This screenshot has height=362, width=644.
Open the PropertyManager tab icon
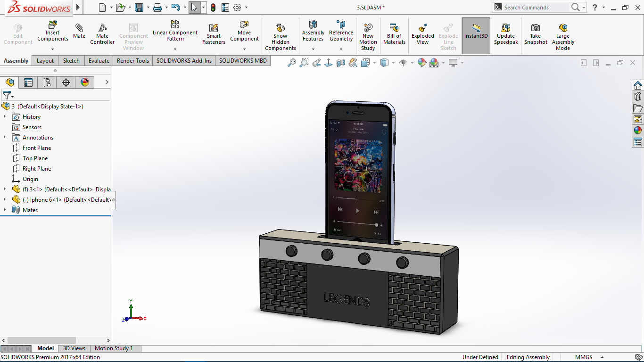click(x=28, y=82)
